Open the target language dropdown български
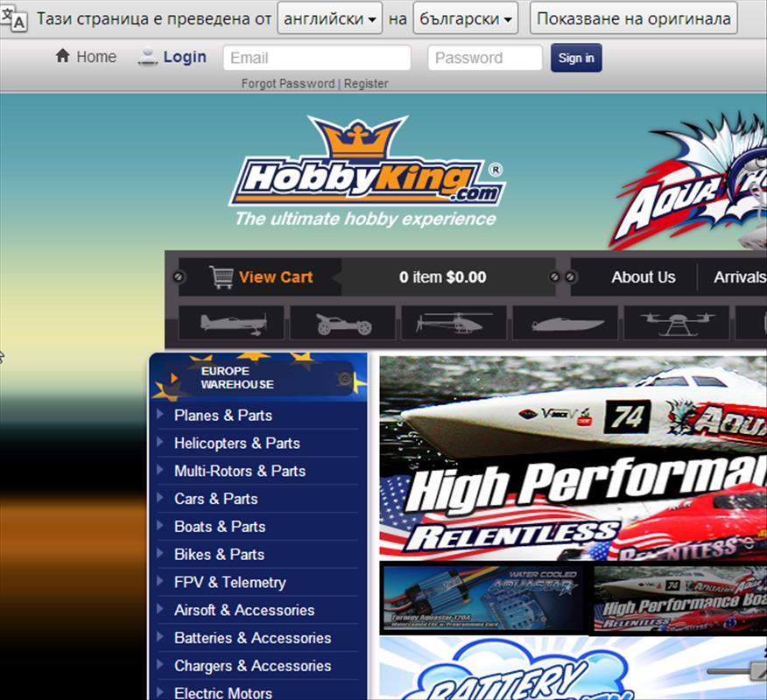The width and height of the screenshot is (767, 700). click(465, 18)
